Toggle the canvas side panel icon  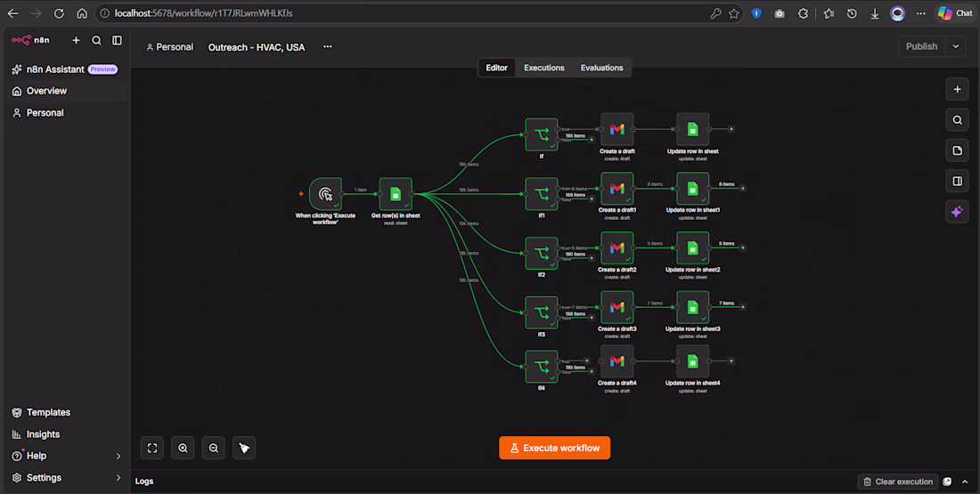pyautogui.click(x=957, y=181)
